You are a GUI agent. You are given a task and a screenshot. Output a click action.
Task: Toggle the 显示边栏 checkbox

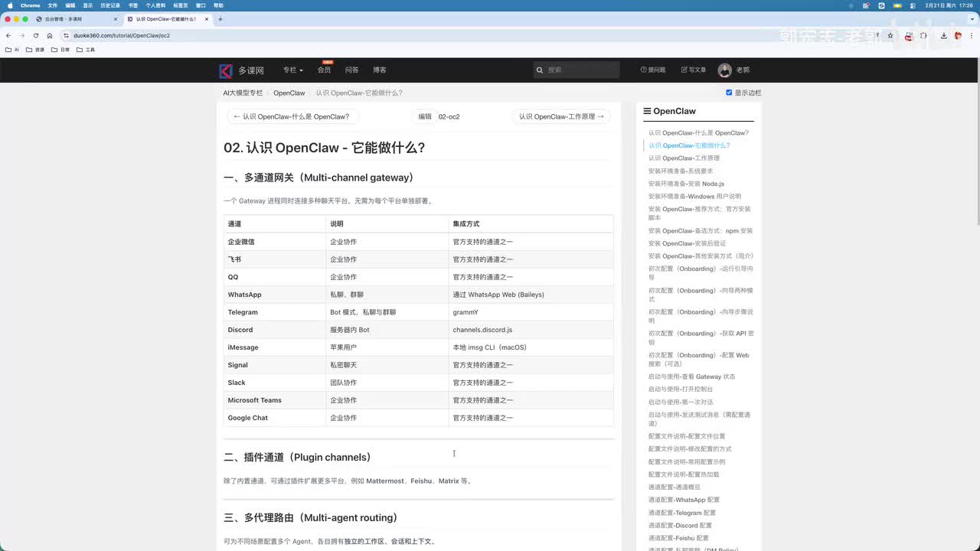point(729,93)
